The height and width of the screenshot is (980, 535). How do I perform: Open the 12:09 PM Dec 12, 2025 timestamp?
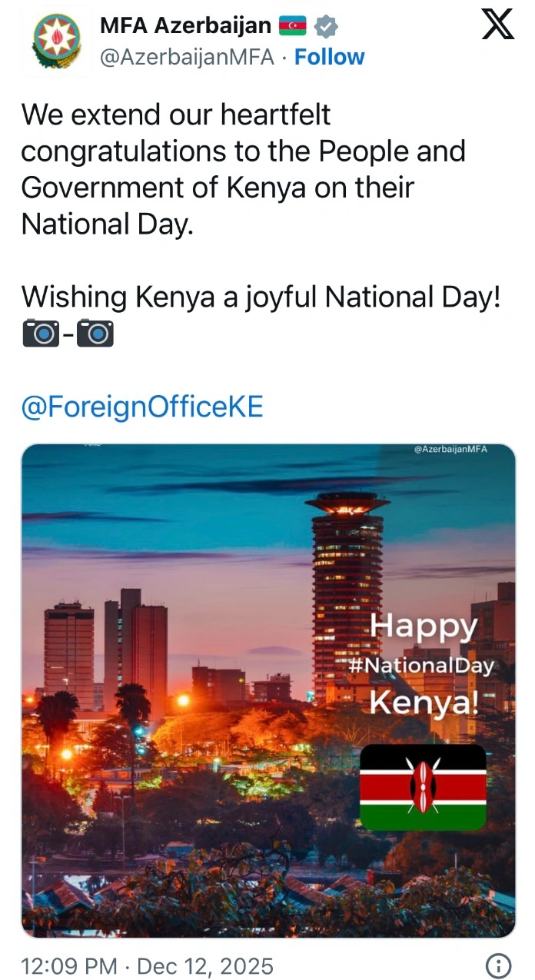[x=147, y=965]
